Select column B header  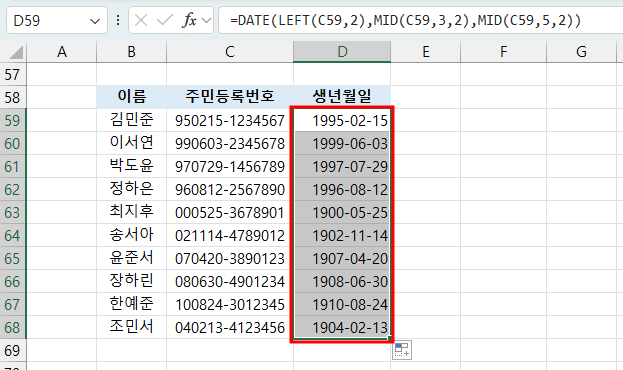click(x=132, y=52)
